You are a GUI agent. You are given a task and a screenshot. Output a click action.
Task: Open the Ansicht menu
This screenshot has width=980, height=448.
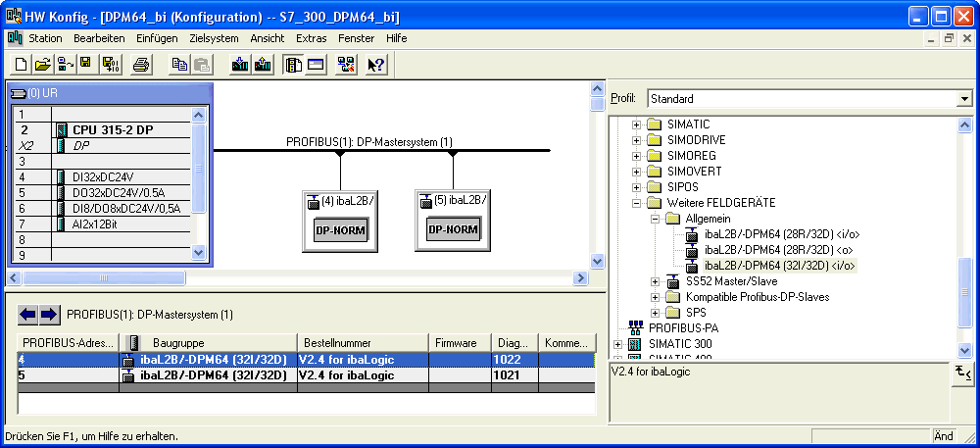(267, 38)
